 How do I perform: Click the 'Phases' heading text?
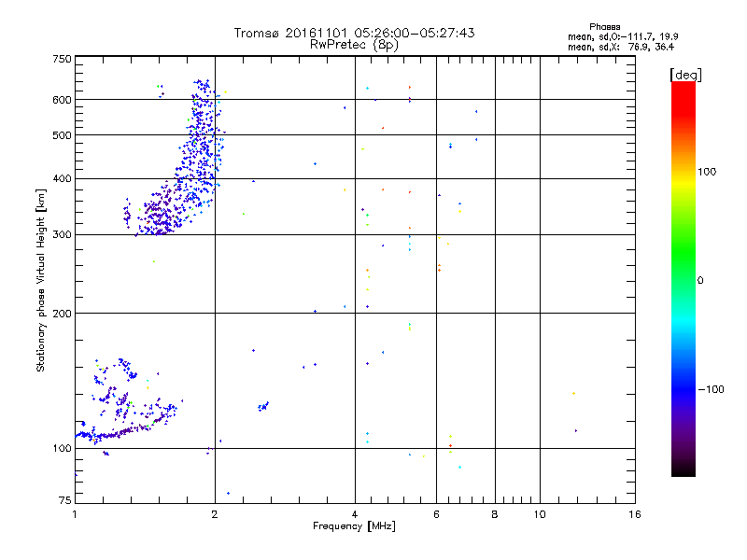pos(604,27)
